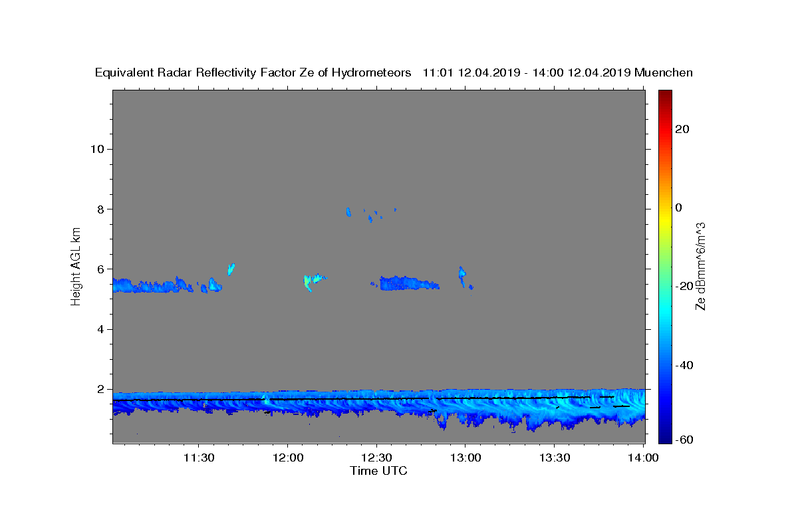This screenshot has height=532, width=798.
Task: Click the "14:00" time tick label
Action: (644, 458)
